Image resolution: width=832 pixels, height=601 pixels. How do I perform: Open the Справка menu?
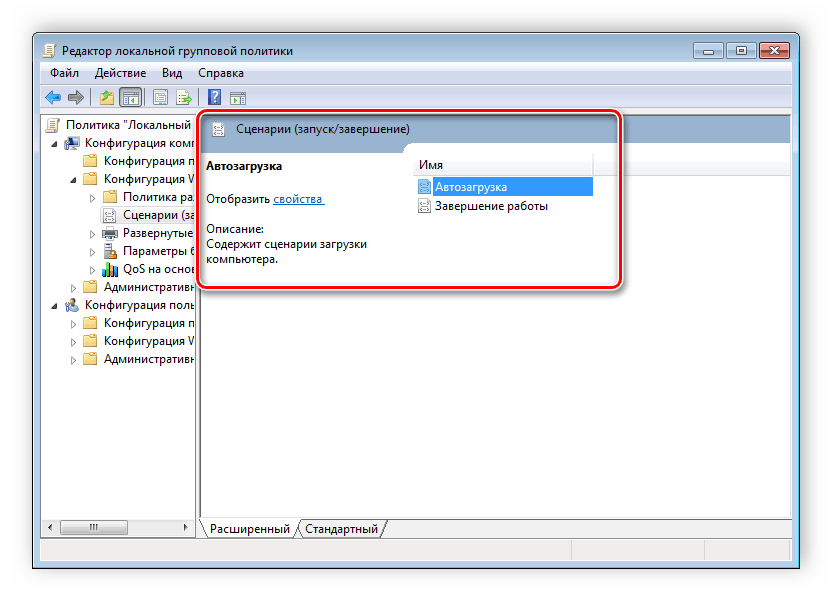coord(221,73)
